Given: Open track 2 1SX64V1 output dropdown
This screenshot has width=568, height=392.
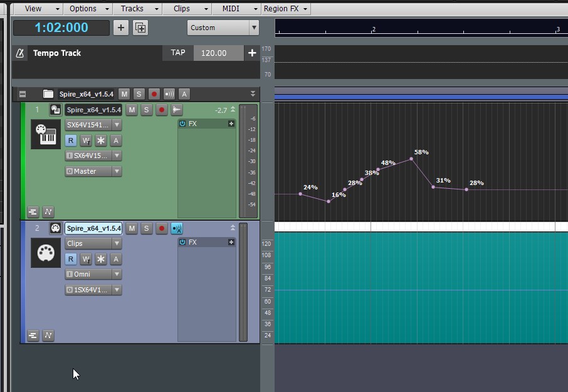Looking at the screenshot, I should [93, 290].
